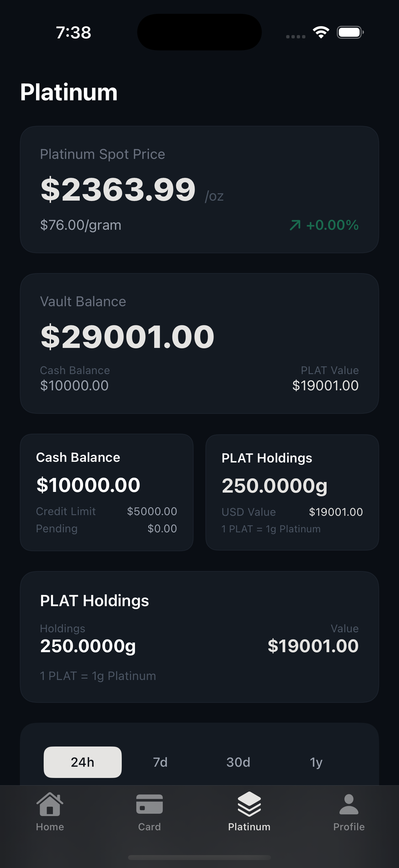The image size is (399, 868).
Task: Tap the small Cash Balance card
Action: click(x=107, y=492)
